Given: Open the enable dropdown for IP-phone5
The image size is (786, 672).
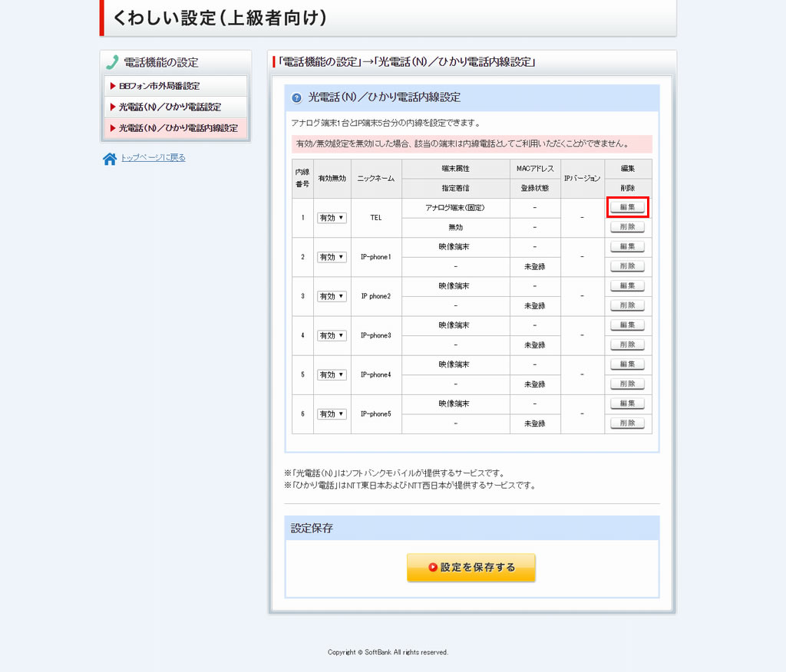Looking at the screenshot, I should pyautogui.click(x=332, y=413).
